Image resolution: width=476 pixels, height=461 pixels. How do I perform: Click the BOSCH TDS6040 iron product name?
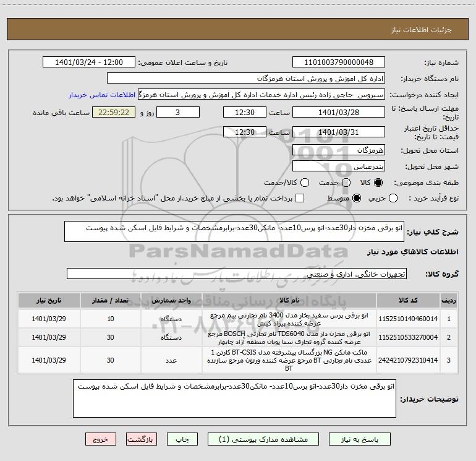289,338
